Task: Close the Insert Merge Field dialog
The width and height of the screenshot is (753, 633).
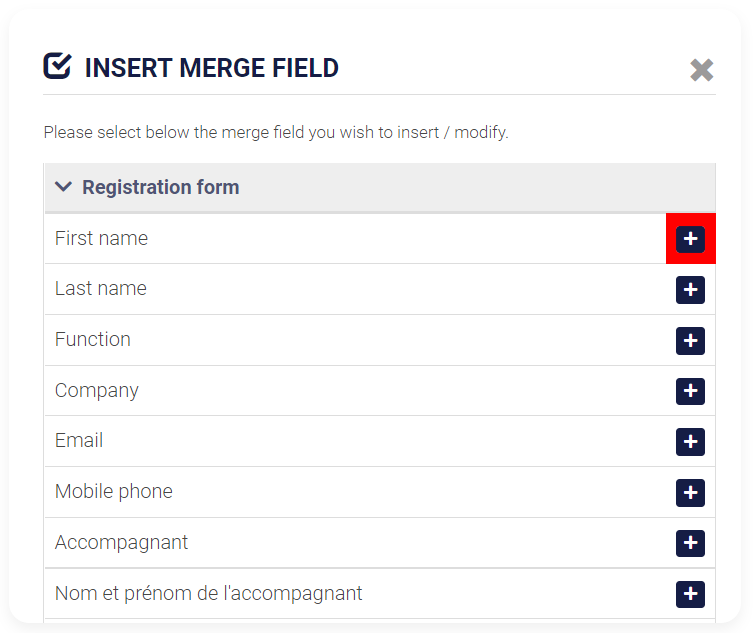Action: coord(702,70)
